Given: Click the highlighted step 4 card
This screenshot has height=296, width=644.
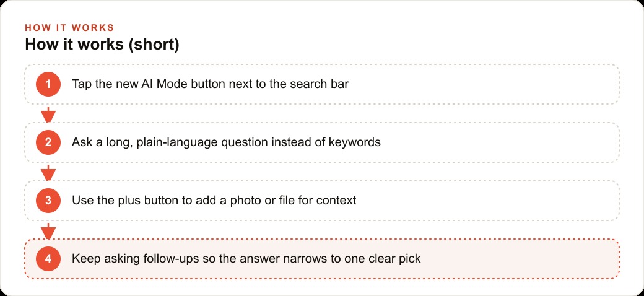Looking at the screenshot, I should [x=322, y=259].
